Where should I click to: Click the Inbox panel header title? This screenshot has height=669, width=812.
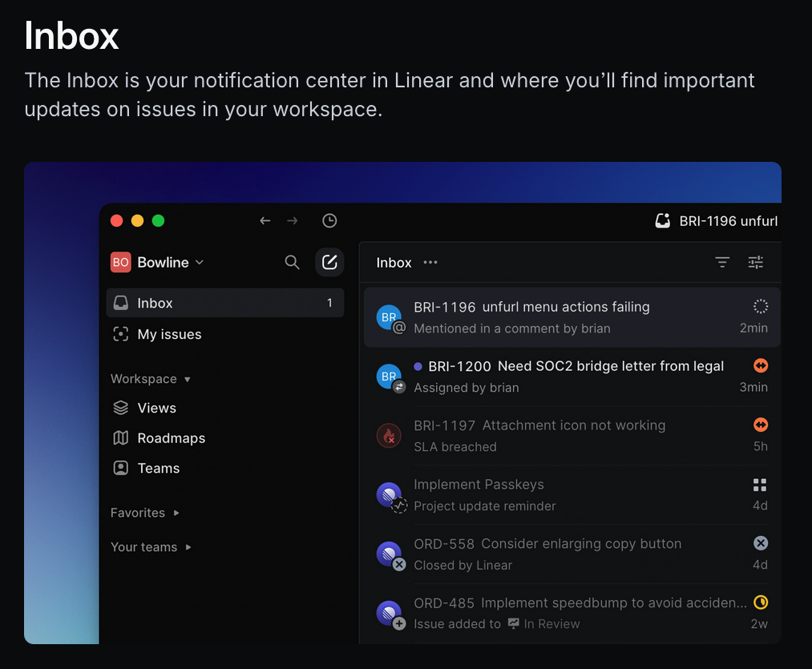(x=394, y=263)
